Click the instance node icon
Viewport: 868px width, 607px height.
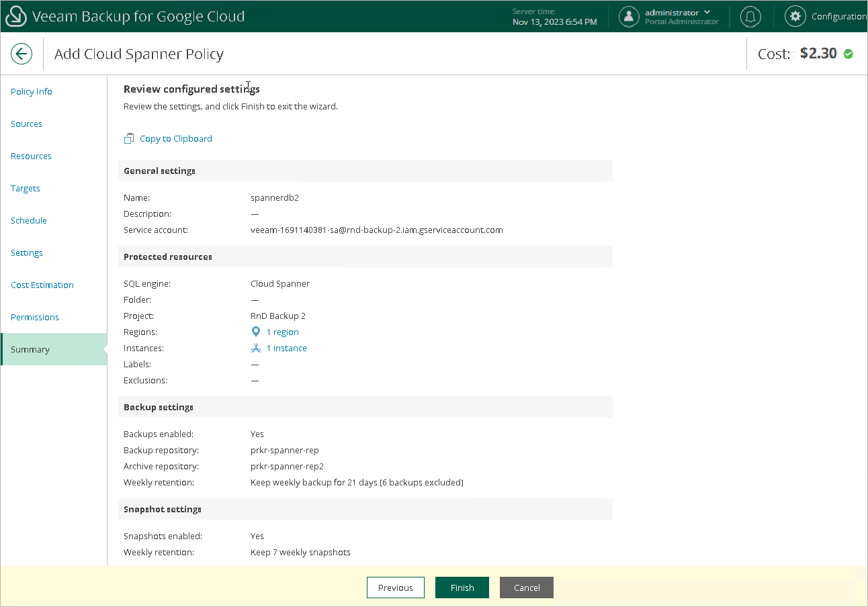pos(255,348)
